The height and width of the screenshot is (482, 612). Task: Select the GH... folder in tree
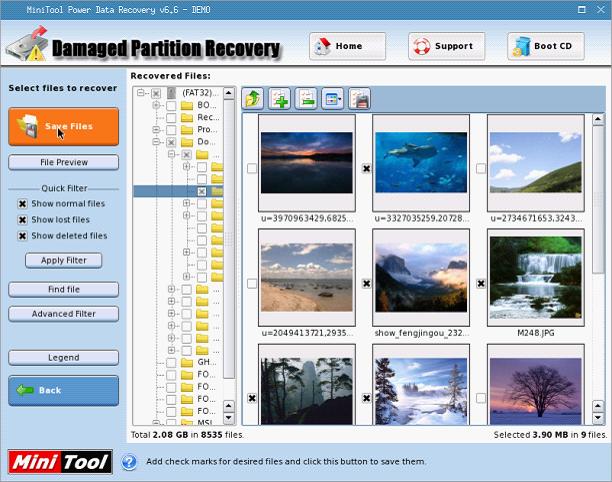[x=204, y=362]
